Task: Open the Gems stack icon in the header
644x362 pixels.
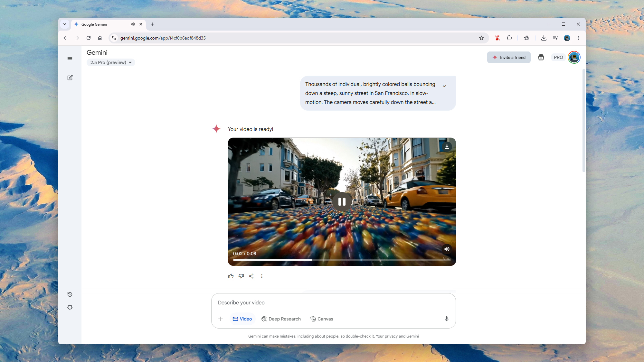Action: pyautogui.click(x=541, y=57)
